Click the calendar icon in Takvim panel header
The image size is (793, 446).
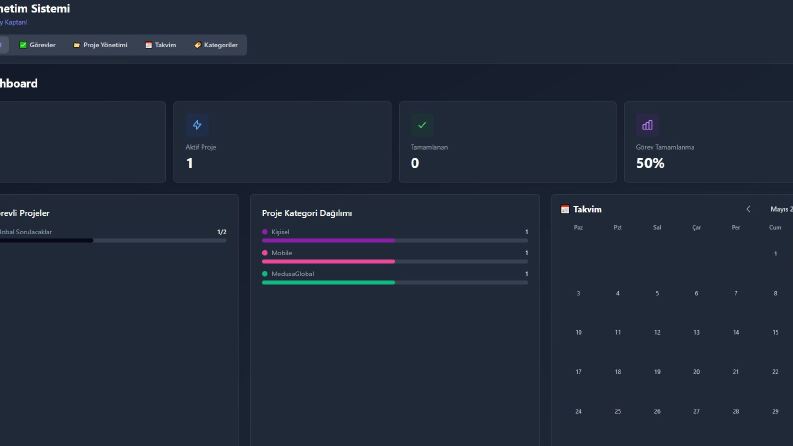click(565, 209)
